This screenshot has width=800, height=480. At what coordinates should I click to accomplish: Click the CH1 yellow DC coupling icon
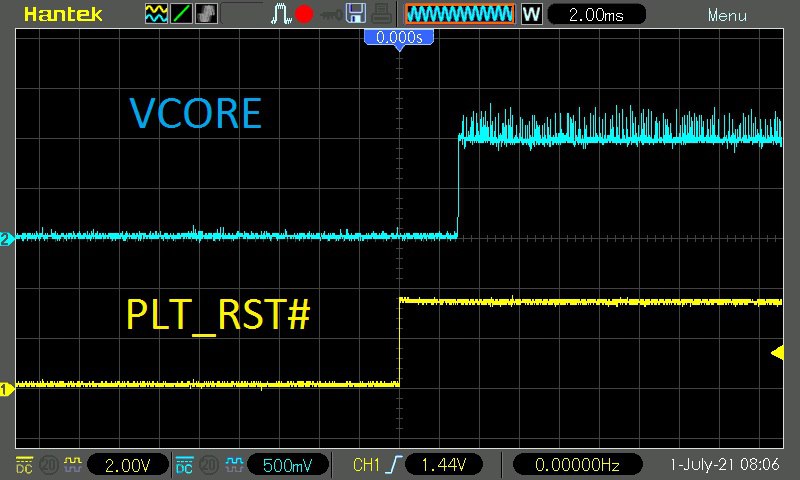click(x=24, y=465)
